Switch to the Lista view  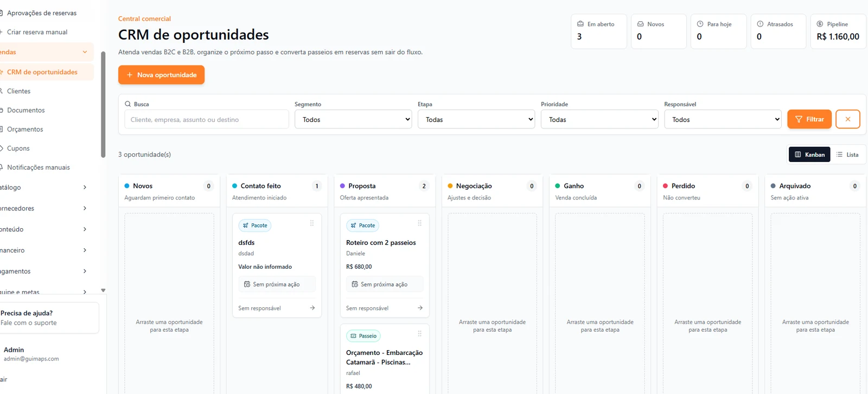(847, 154)
